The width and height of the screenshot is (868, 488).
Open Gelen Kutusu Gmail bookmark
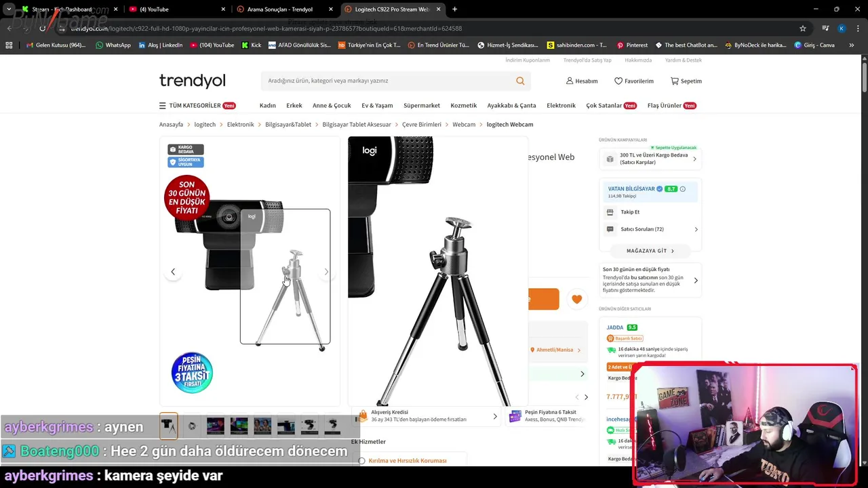click(55, 45)
